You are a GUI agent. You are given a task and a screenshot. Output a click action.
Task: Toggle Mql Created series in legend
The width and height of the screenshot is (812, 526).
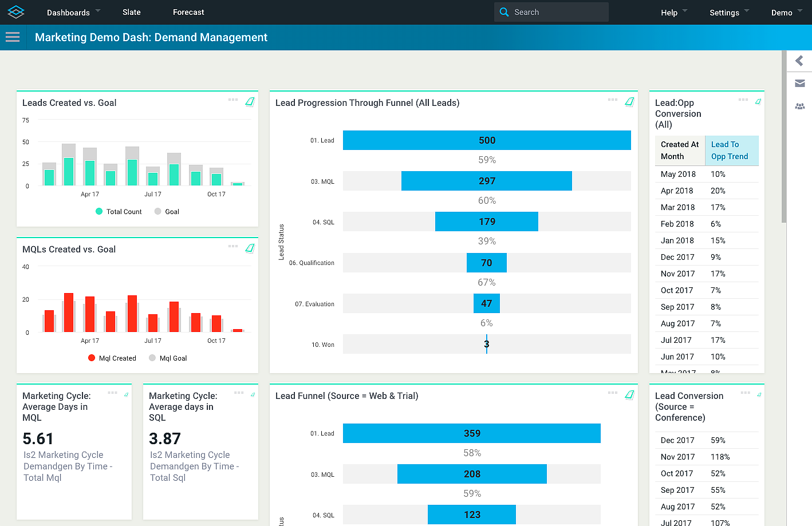pos(112,358)
